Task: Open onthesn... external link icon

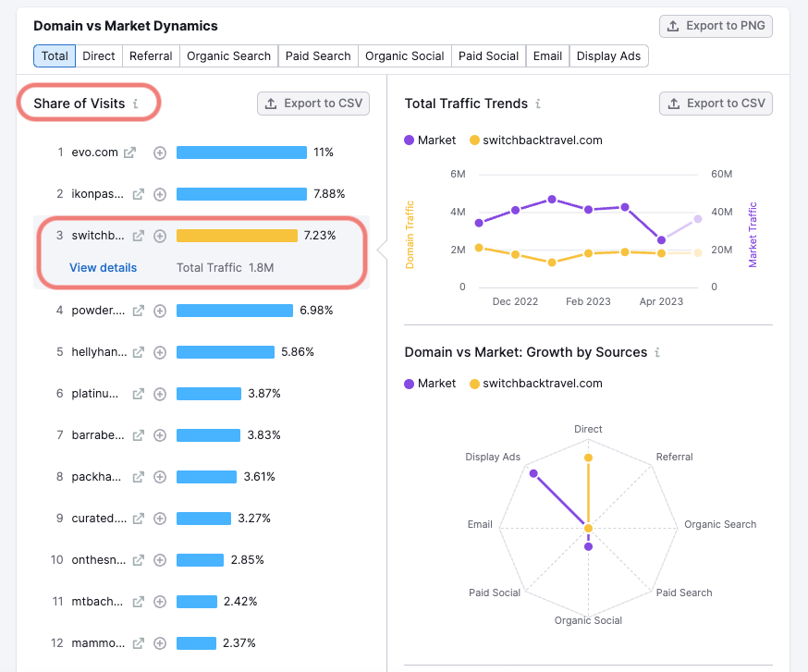Action: 138,560
